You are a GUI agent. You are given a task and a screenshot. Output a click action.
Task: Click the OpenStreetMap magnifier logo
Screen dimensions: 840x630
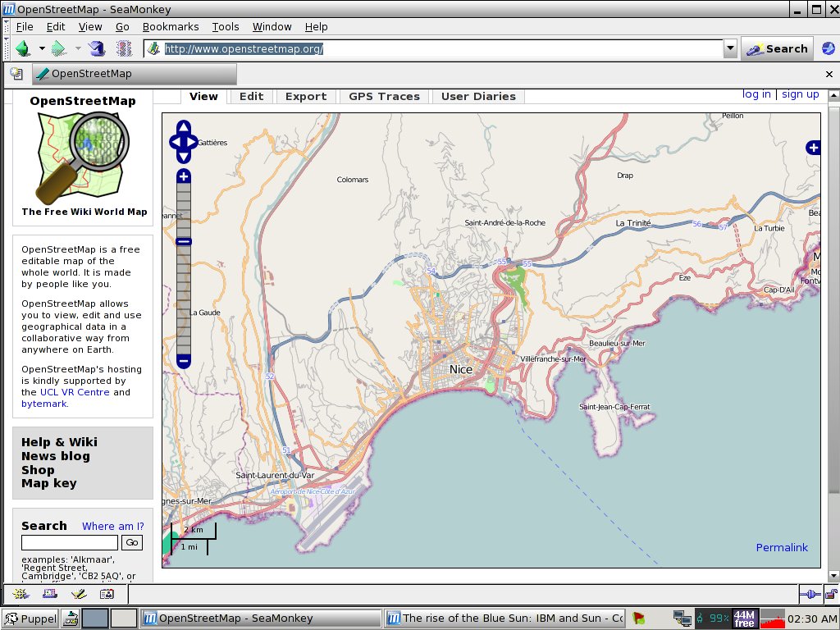(x=83, y=158)
